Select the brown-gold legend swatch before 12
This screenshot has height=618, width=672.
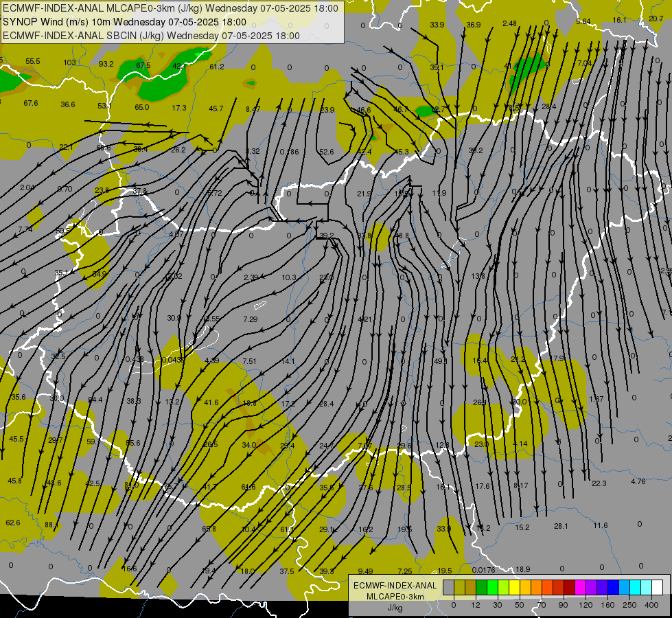pyautogui.click(x=471, y=587)
